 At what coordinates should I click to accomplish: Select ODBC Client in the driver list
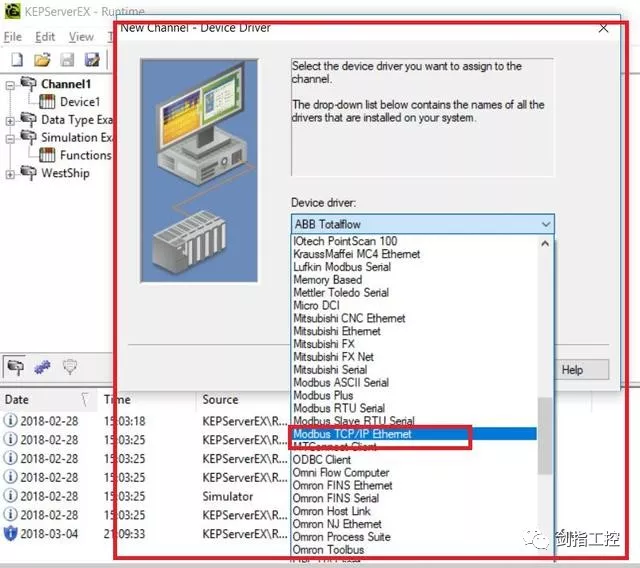coord(322,460)
